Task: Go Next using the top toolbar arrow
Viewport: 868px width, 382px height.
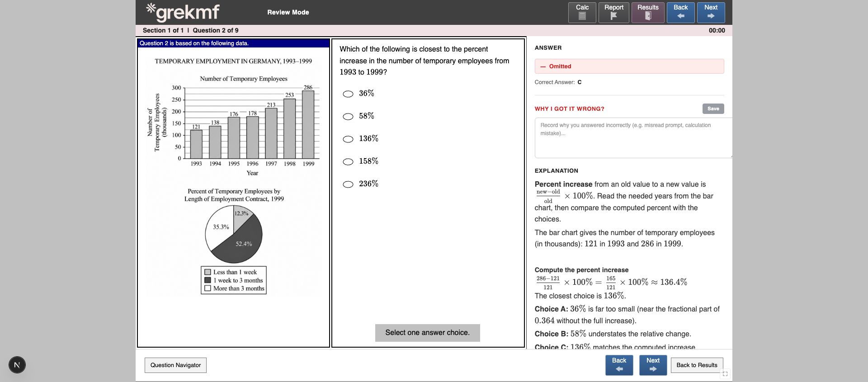Action: tap(711, 13)
